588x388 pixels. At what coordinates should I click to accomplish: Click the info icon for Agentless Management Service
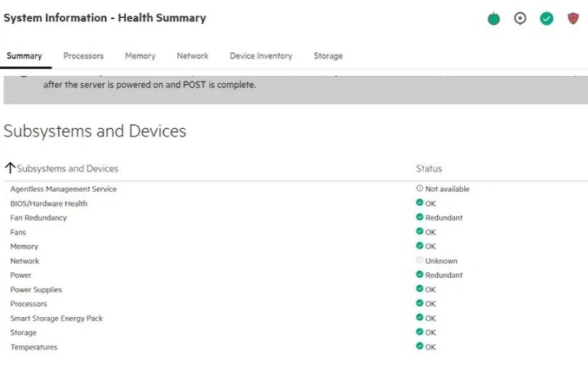point(419,189)
